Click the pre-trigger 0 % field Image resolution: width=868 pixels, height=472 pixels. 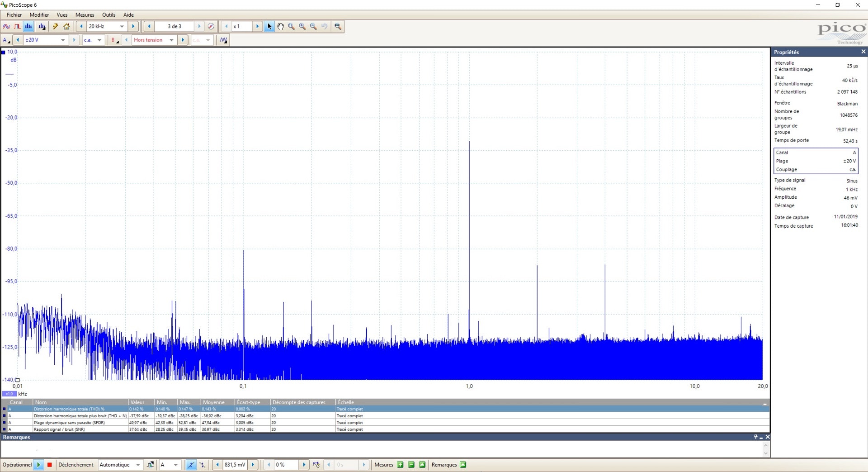[286, 465]
